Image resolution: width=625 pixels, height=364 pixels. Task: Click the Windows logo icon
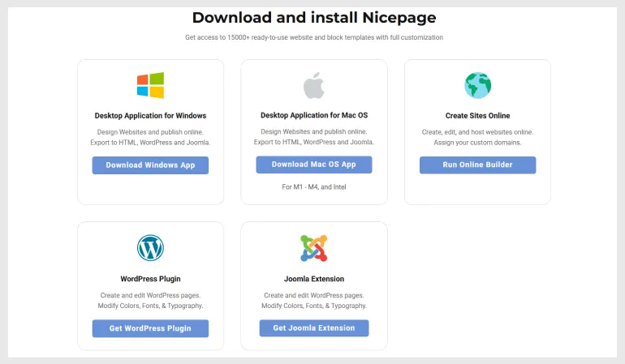(150, 85)
